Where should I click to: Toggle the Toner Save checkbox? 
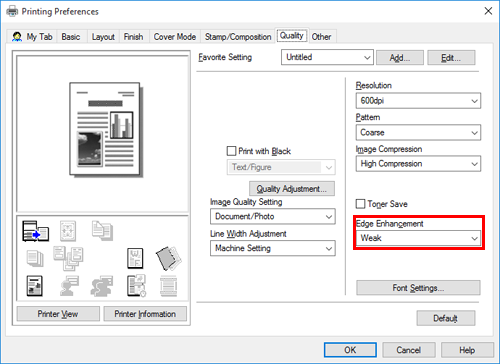point(360,204)
